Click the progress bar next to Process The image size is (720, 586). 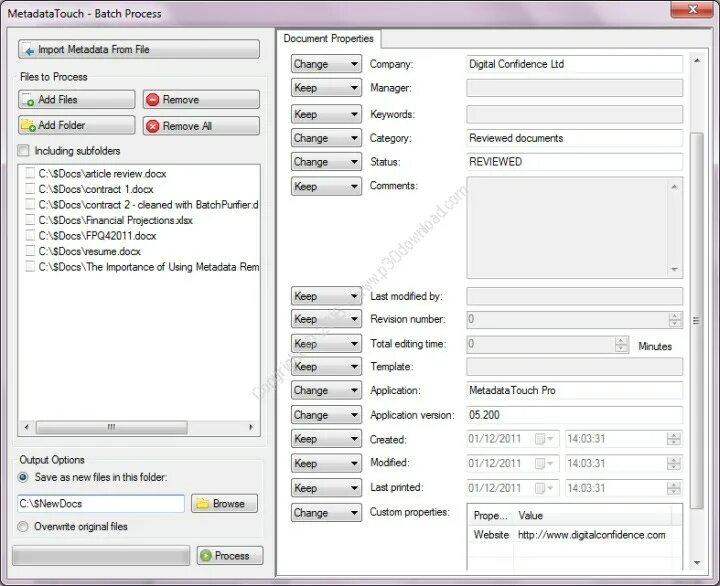tap(101, 556)
